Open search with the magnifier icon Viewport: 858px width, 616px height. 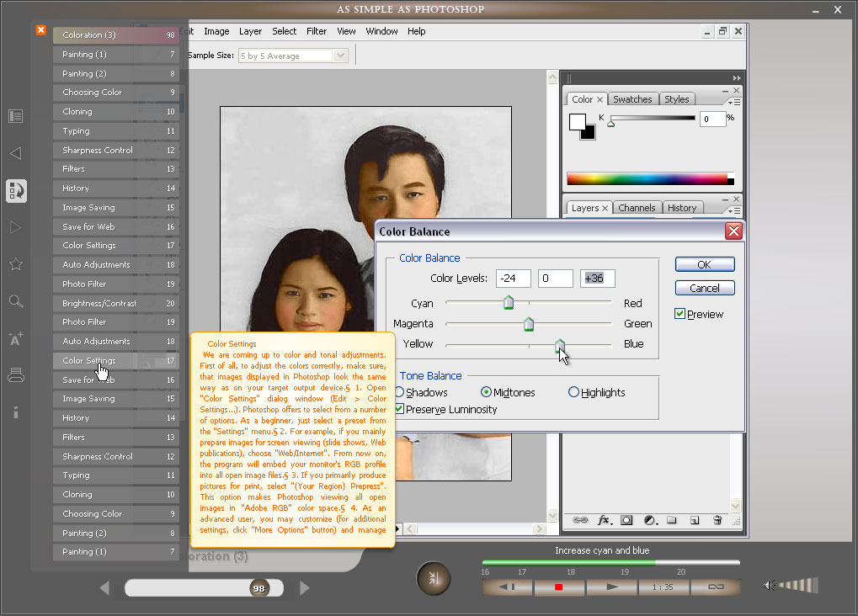coord(16,301)
